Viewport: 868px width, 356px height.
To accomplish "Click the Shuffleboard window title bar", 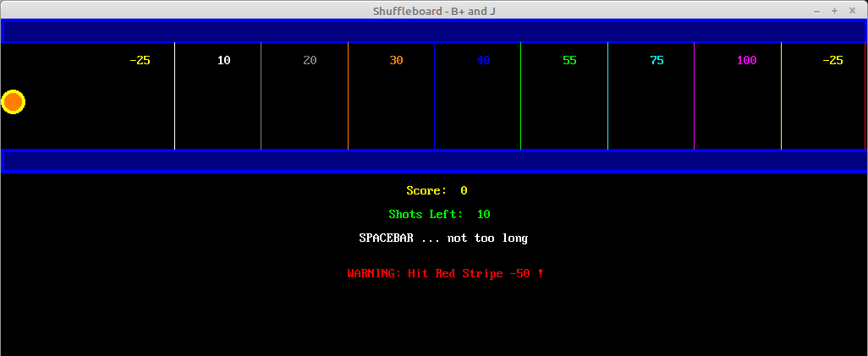I will 433,10.
